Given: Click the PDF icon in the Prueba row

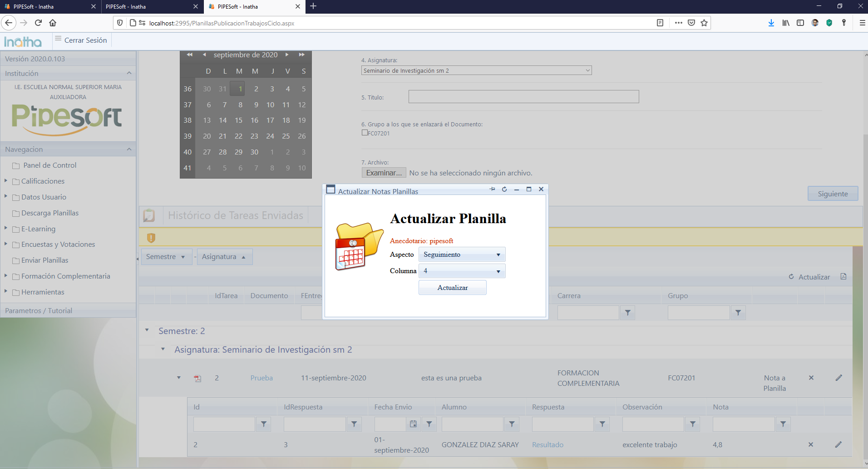Looking at the screenshot, I should pos(197,378).
